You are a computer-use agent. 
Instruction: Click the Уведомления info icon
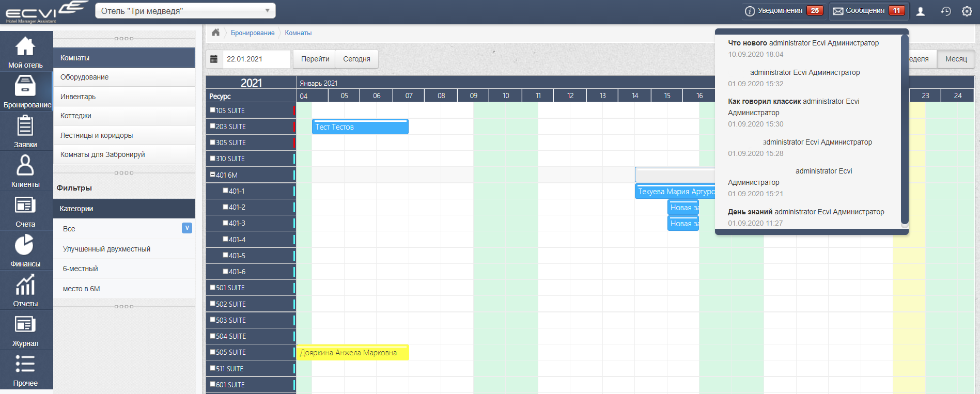[x=750, y=11]
